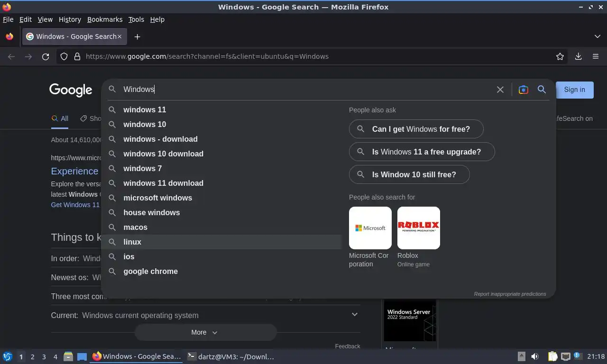
Task: Clear the search box with the X icon
Action: [500, 90]
